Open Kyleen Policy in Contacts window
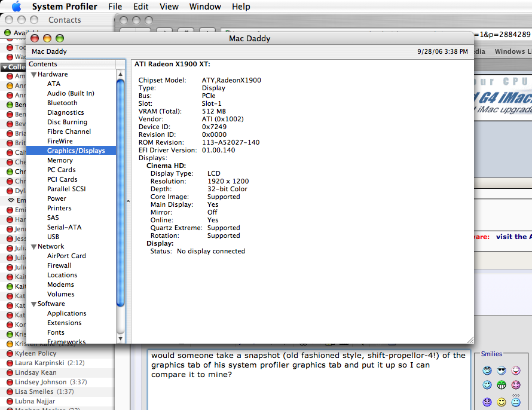This screenshot has width=532, height=410. (36, 353)
